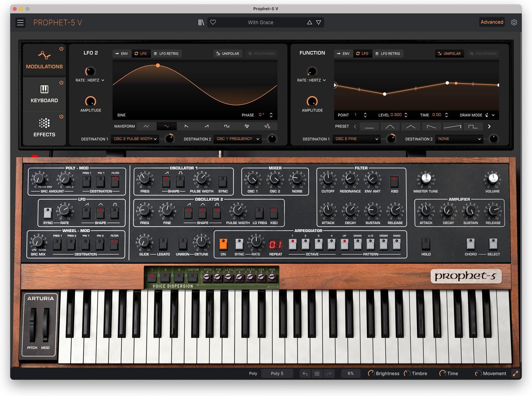This screenshot has height=396, width=532.
Task: Open the preset library browser
Action: [x=201, y=22]
